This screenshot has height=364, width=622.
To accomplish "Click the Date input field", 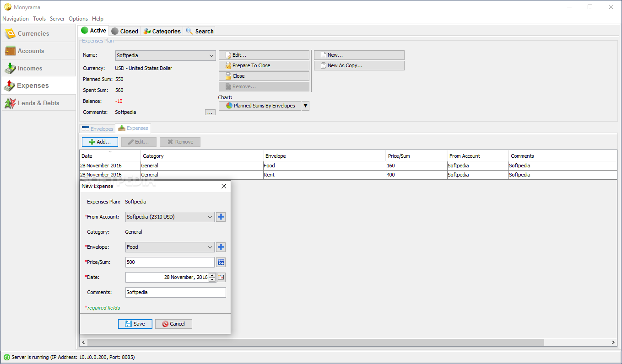I will (x=167, y=277).
